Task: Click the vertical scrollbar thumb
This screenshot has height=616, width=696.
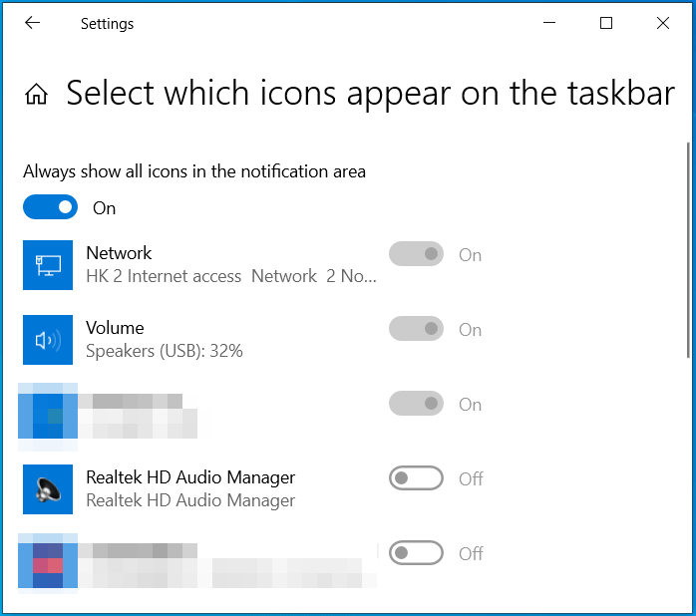Action: coord(688,249)
